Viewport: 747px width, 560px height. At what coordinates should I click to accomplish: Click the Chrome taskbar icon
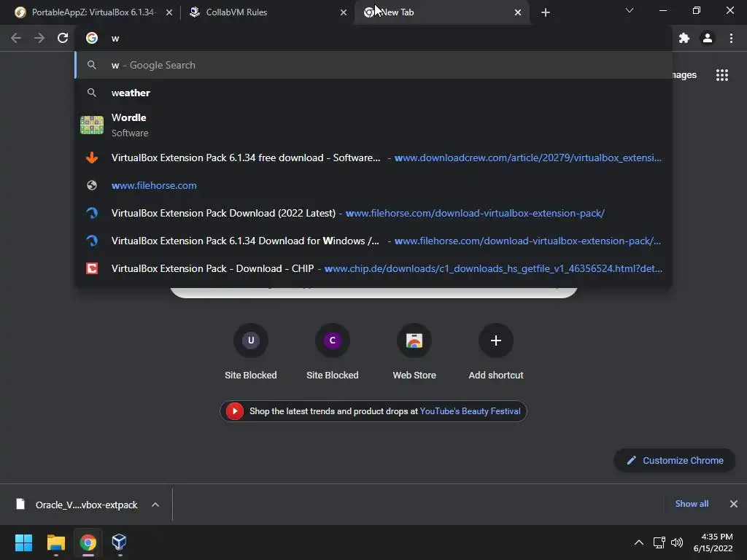pos(88,542)
